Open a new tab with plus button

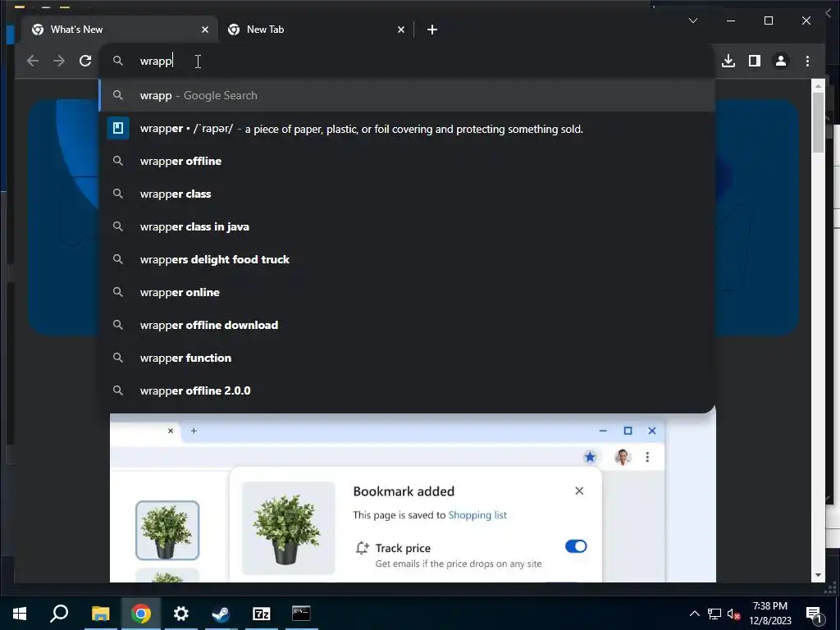(x=432, y=30)
